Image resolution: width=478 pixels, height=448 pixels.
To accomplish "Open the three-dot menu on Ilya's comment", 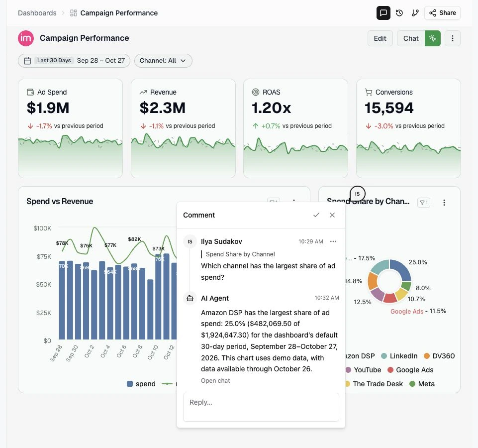I will [333, 241].
